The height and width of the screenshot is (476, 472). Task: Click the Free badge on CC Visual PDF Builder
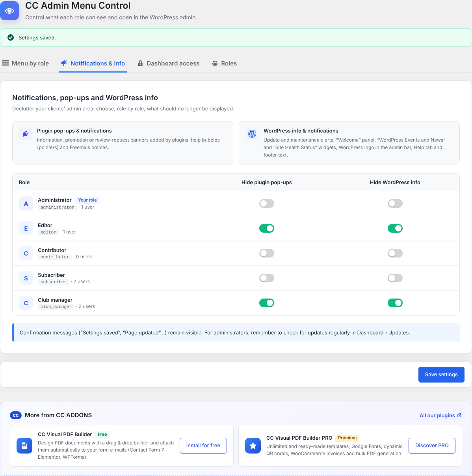(102, 434)
